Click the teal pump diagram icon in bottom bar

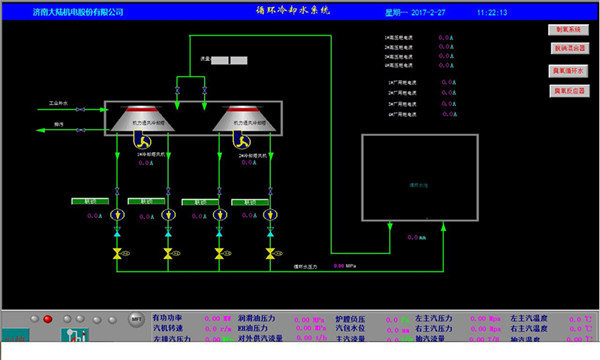[75, 335]
